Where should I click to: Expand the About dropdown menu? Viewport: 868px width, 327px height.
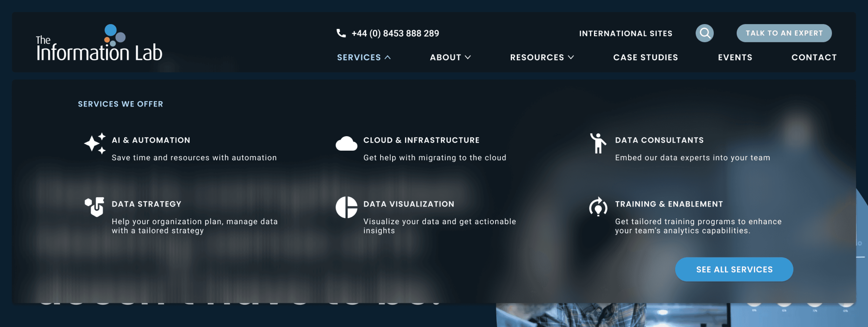(x=450, y=57)
